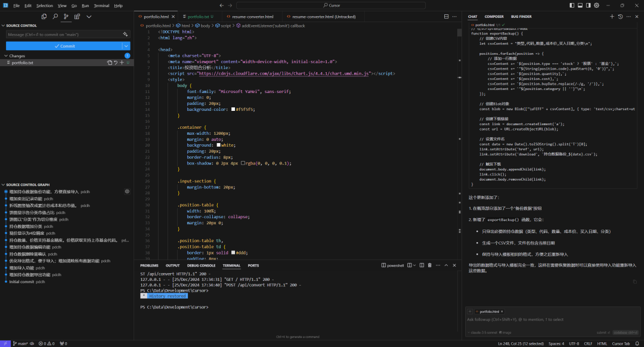Click the Commit button
This screenshot has width=644, height=347.
click(x=64, y=46)
